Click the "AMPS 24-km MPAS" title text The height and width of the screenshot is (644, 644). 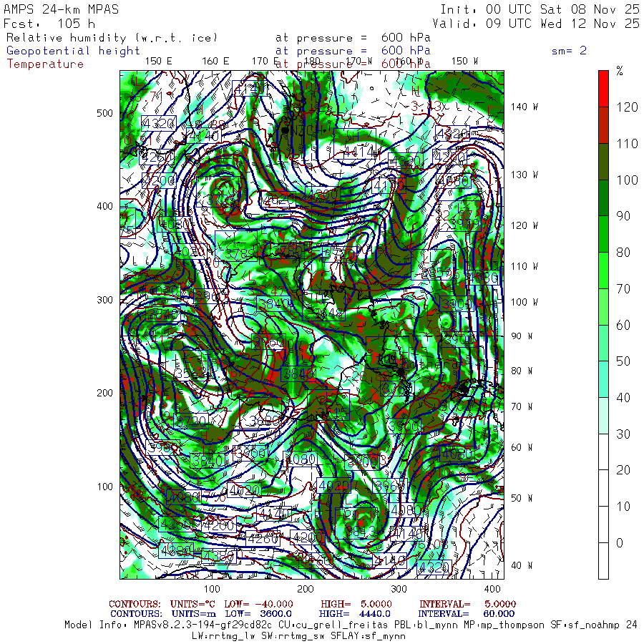click(x=61, y=9)
